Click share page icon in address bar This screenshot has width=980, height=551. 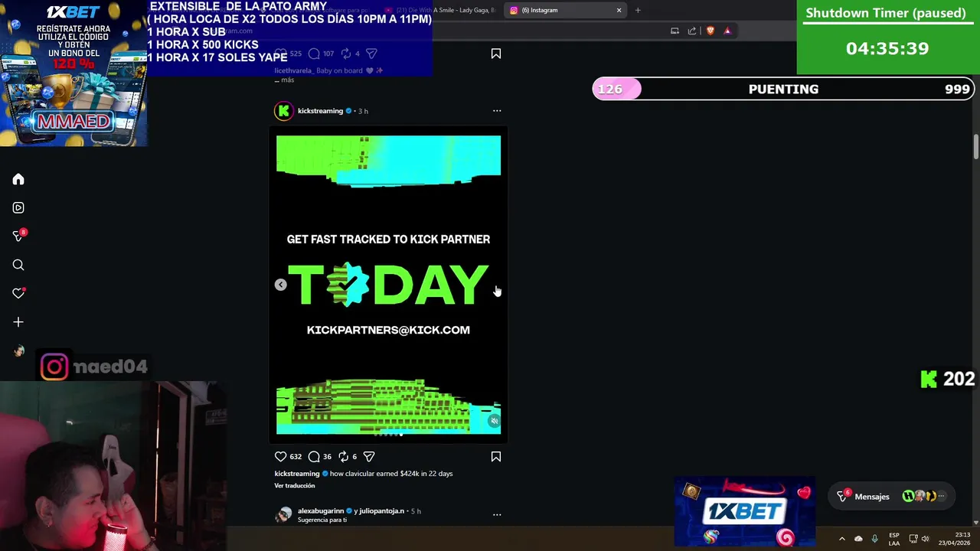pos(692,31)
